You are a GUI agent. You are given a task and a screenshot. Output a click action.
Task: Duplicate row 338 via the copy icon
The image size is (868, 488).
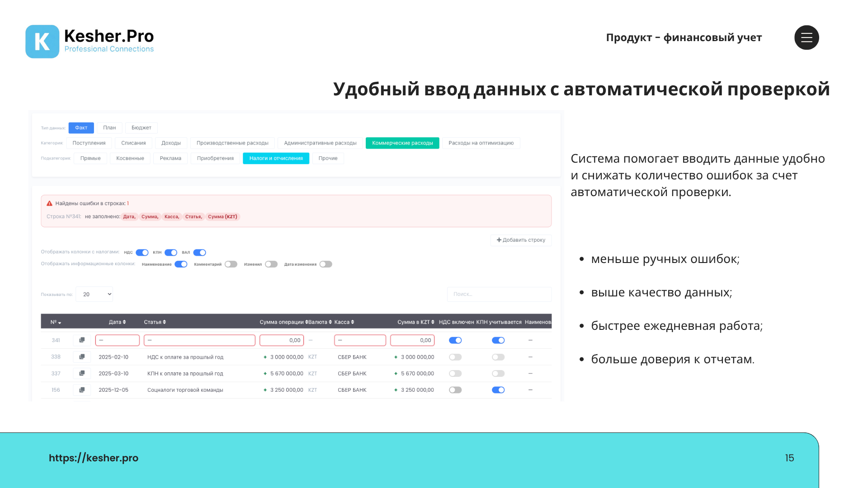point(82,357)
